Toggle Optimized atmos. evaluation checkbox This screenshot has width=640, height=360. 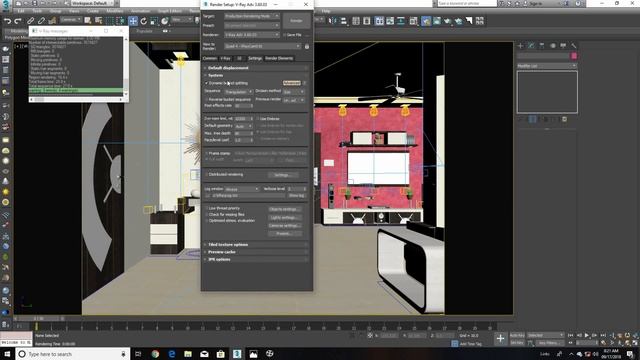pos(206,220)
